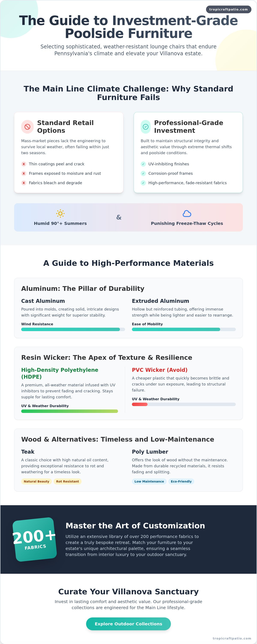Click the PVC Wicker (Avoid) heading
Image resolution: width=257 pixels, height=644 pixels.
(x=160, y=370)
